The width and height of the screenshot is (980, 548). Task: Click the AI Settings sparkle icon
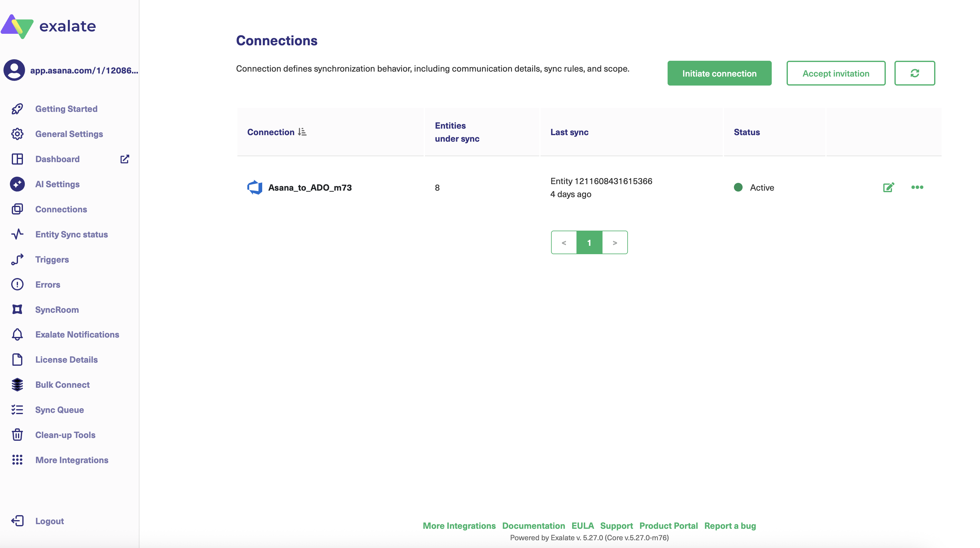(17, 184)
